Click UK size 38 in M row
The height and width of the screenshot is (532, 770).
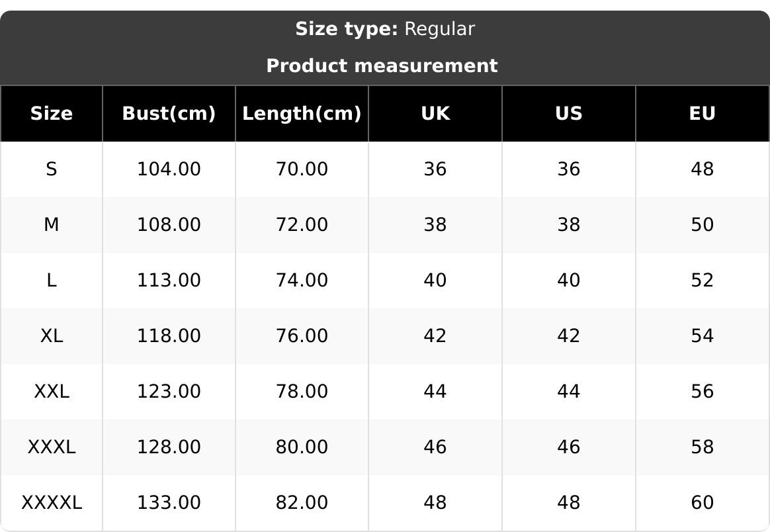[435, 225]
